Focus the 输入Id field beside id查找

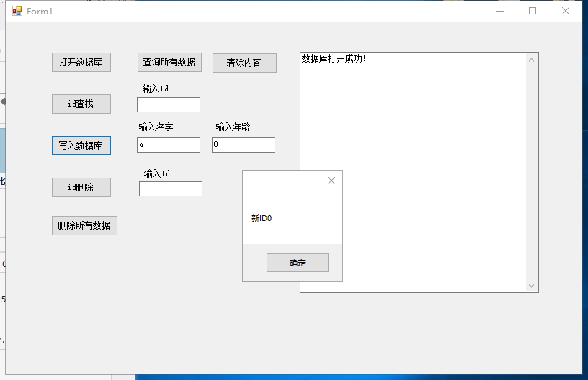[x=168, y=105]
